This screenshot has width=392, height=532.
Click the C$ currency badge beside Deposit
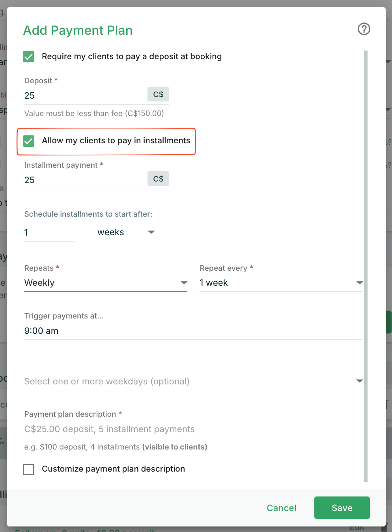point(158,94)
